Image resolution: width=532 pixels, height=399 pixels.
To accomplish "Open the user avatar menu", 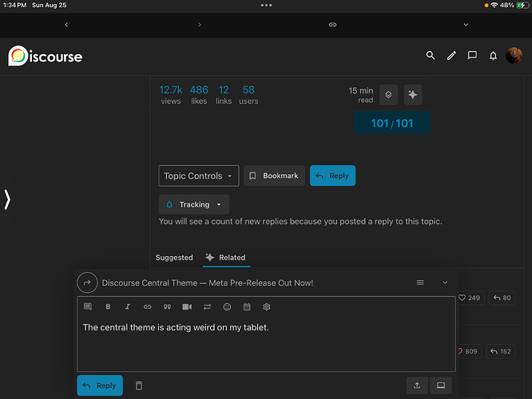I will (514, 55).
